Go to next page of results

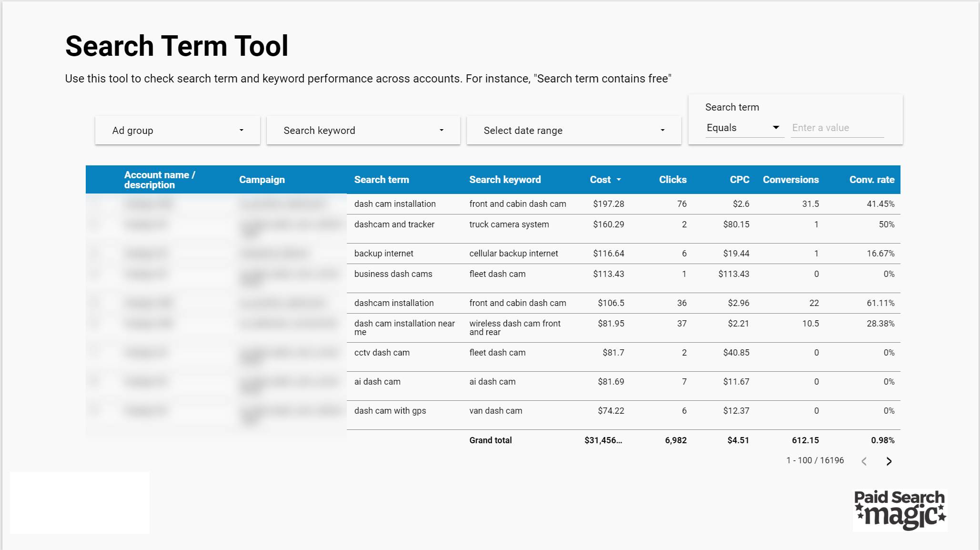coord(889,461)
